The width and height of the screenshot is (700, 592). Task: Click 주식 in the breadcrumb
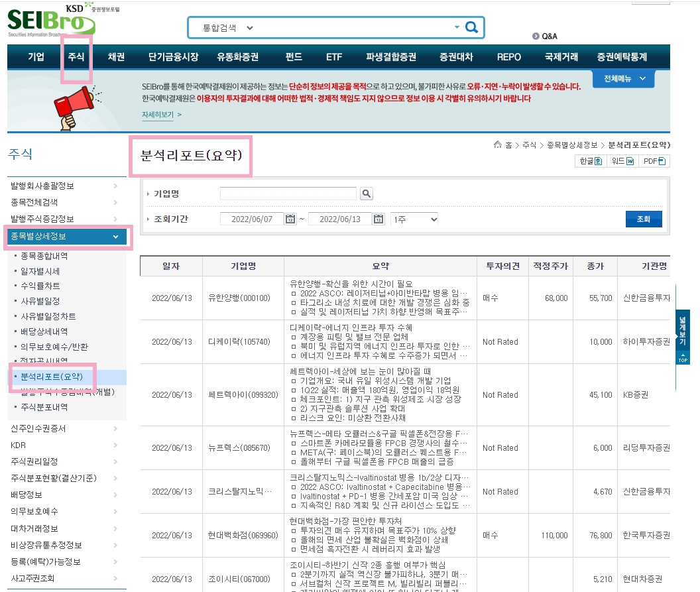tap(530, 145)
